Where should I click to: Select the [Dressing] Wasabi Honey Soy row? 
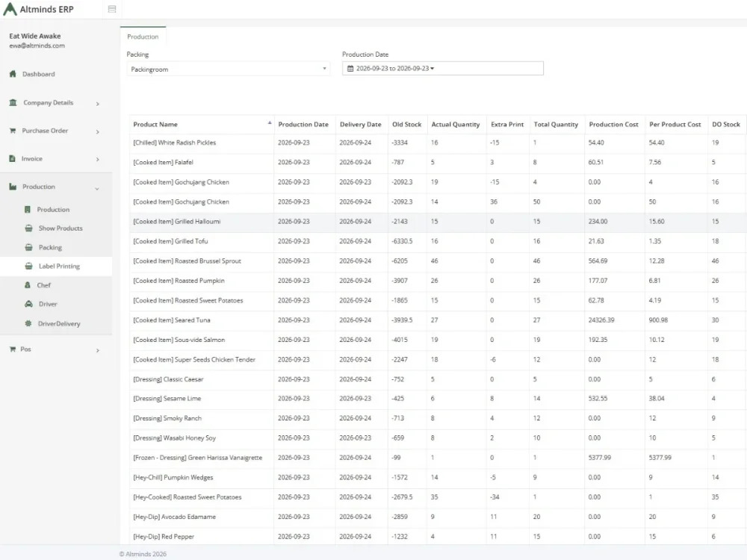pos(437,438)
